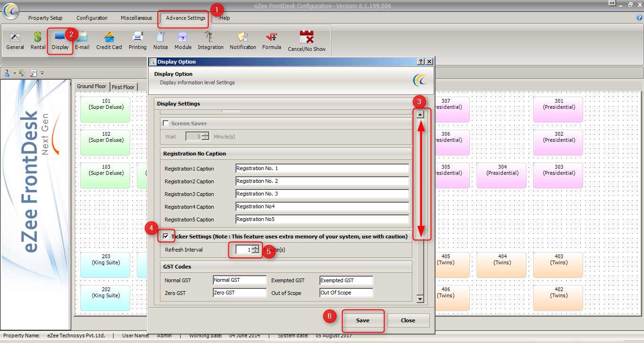Select room 203 King Suite tile
The width and height of the screenshot is (644, 343).
[106, 265]
